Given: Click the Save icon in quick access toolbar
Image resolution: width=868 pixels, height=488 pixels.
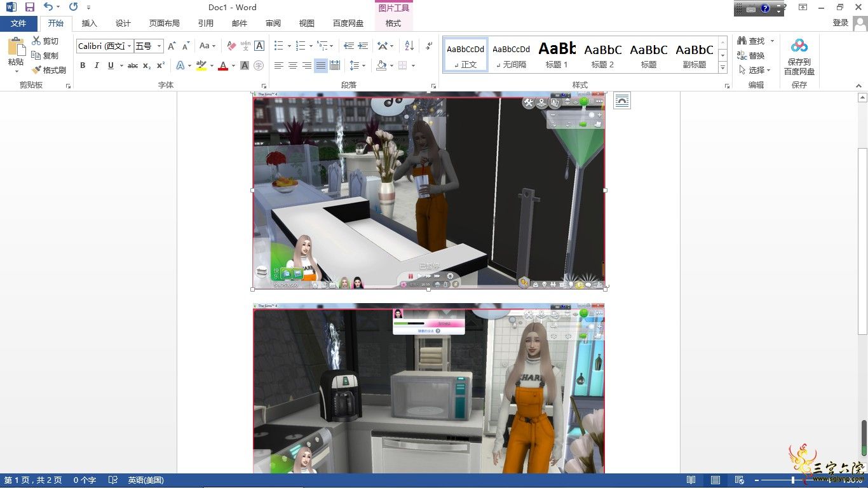Looking at the screenshot, I should tap(30, 7).
